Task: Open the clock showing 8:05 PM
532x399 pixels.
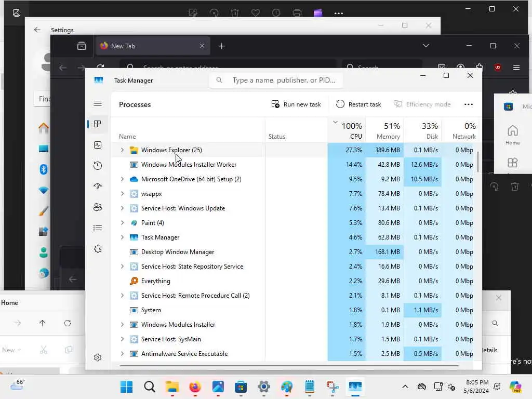Action: [x=477, y=387]
